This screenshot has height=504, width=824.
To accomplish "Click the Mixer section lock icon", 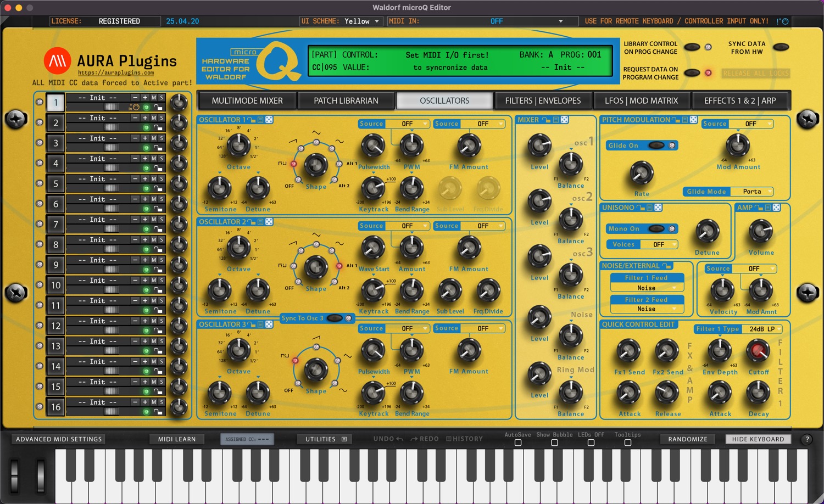I will [x=547, y=120].
